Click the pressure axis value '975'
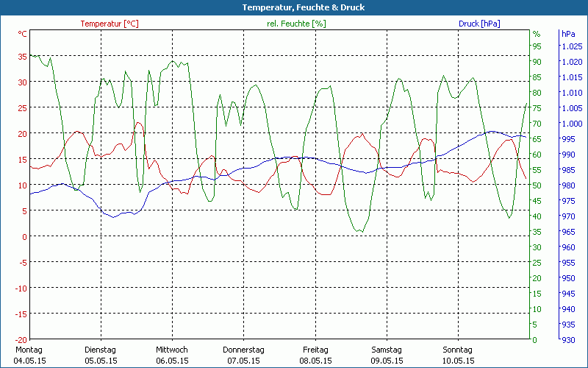Viewport: 588px width, 368px height. [x=568, y=201]
